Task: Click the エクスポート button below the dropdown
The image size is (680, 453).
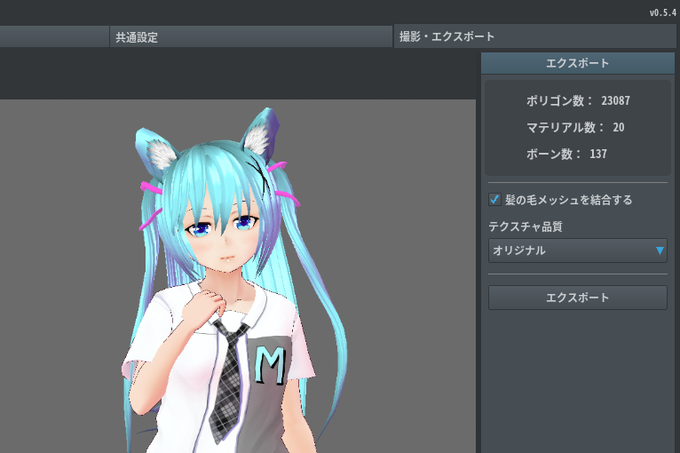Action: (x=578, y=297)
